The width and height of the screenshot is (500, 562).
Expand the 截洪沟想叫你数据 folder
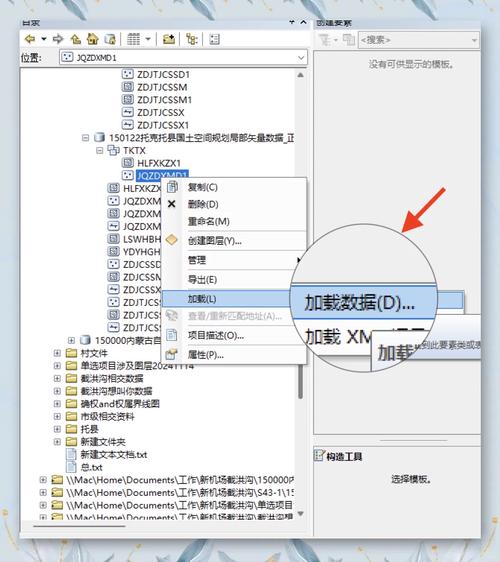57,391
